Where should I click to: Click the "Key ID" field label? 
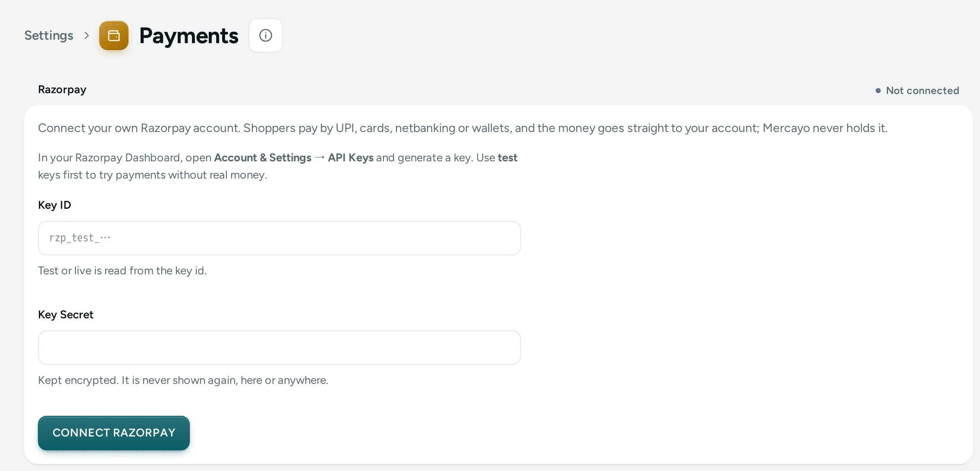(54, 205)
